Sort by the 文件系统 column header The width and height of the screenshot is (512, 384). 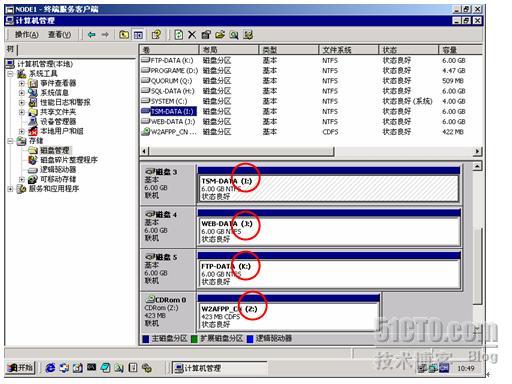click(349, 50)
